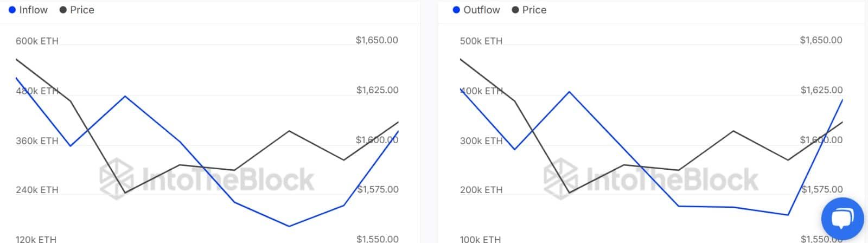The height and width of the screenshot is (243, 868).
Task: Open the chat widget bubble
Action: (842, 219)
